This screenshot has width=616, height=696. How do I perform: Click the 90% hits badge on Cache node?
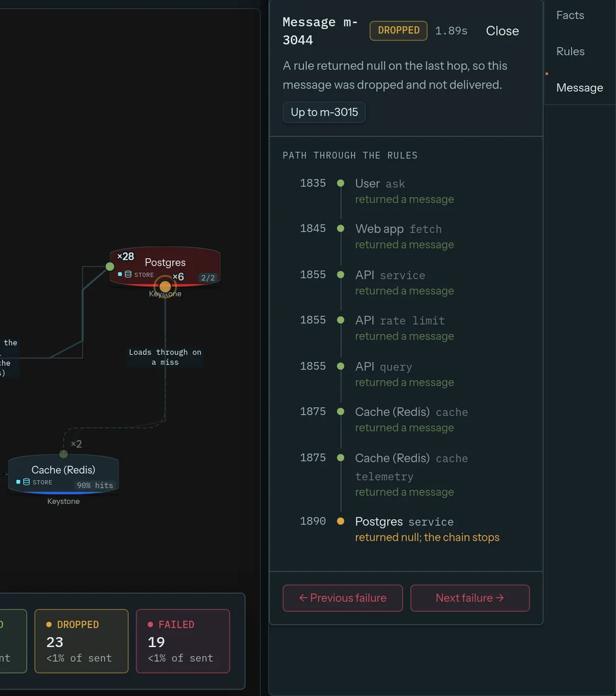tap(95, 485)
